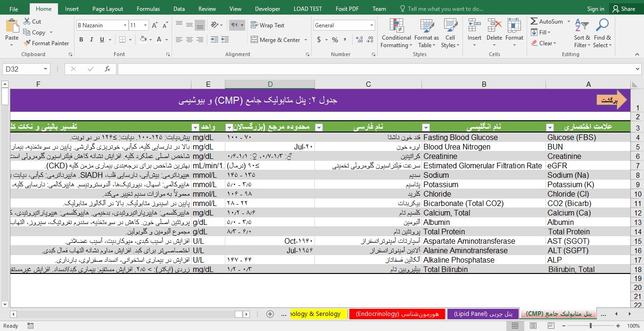The height and width of the screenshot is (331, 644).
Task: Apply AutoSum to the selection
Action: pyautogui.click(x=548, y=21)
